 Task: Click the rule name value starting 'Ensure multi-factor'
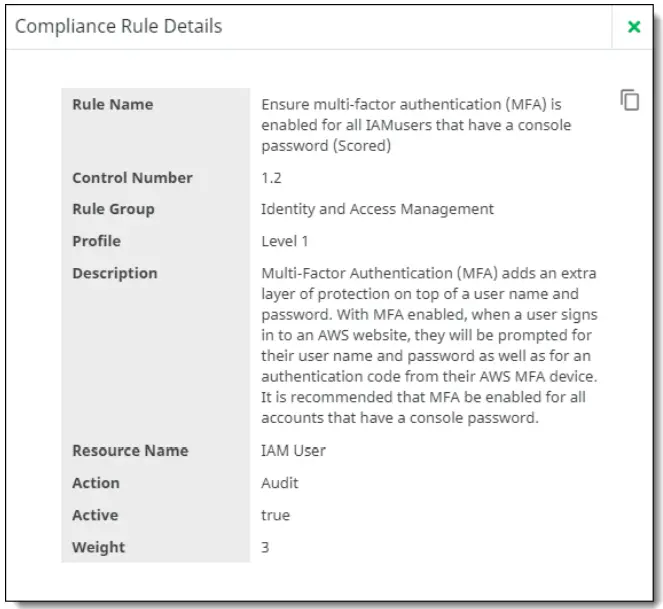coord(416,125)
